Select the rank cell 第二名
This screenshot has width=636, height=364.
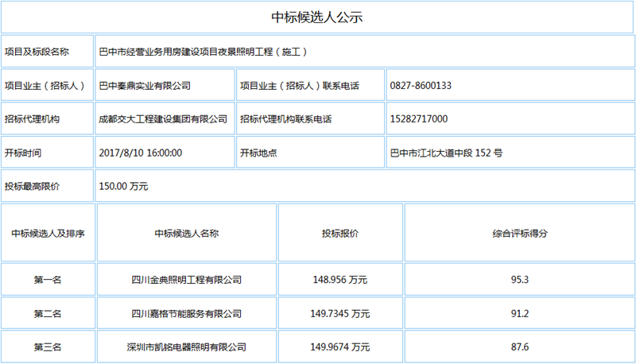tap(48, 313)
